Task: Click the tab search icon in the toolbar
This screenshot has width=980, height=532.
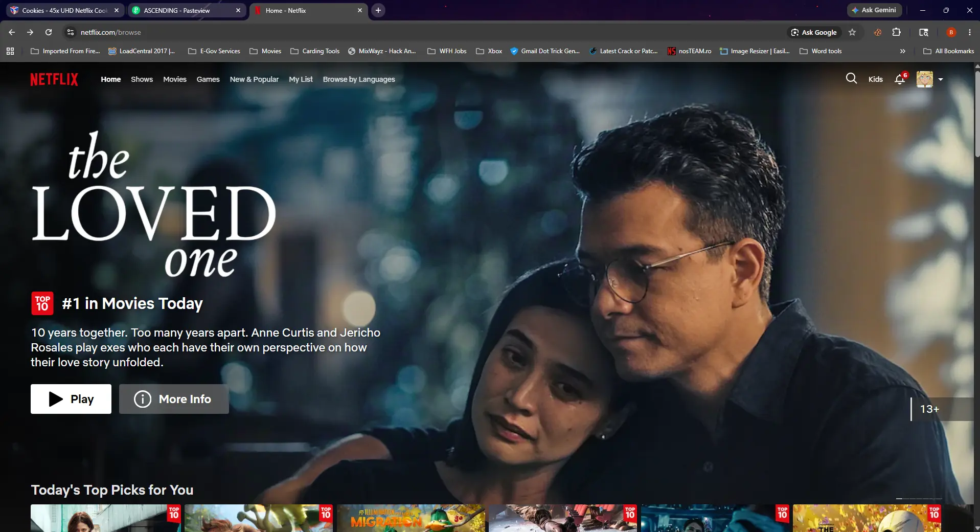Action: (924, 32)
